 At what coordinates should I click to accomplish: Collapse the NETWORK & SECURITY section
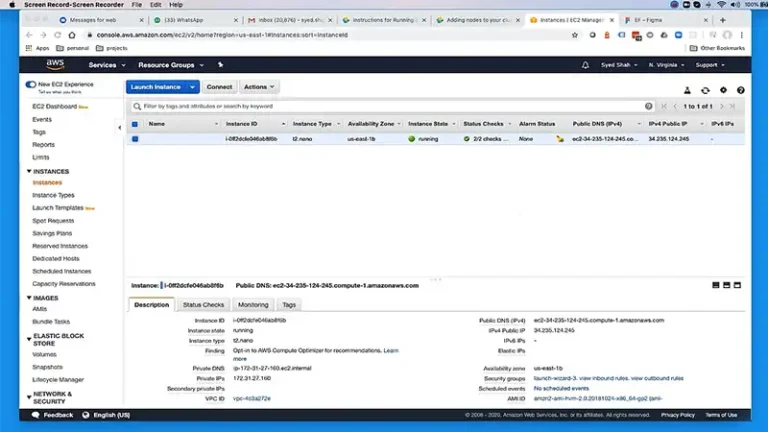pyautogui.click(x=29, y=397)
